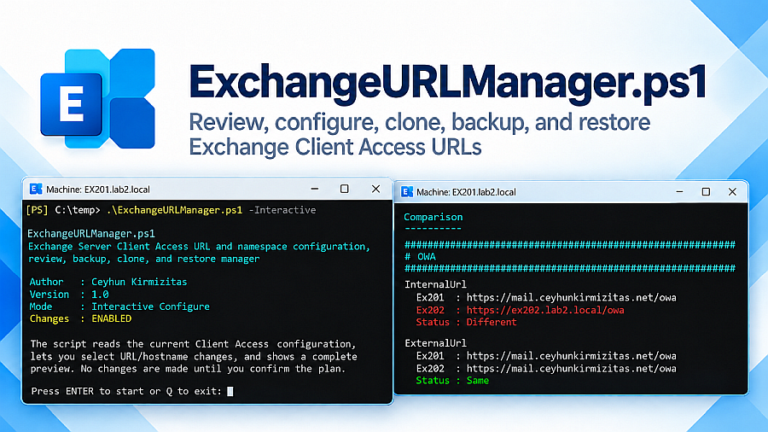Close the right Comparison window

click(732, 192)
